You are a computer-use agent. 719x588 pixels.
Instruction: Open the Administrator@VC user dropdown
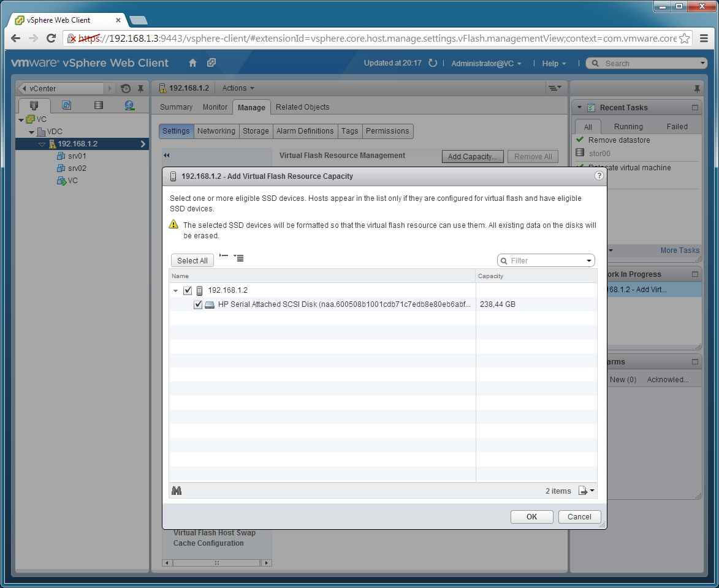click(x=486, y=63)
